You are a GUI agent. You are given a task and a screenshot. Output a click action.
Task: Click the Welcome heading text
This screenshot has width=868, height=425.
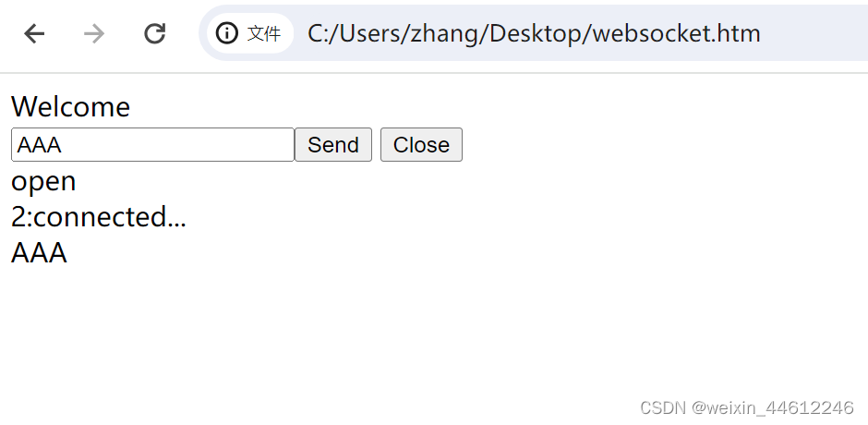tap(70, 106)
